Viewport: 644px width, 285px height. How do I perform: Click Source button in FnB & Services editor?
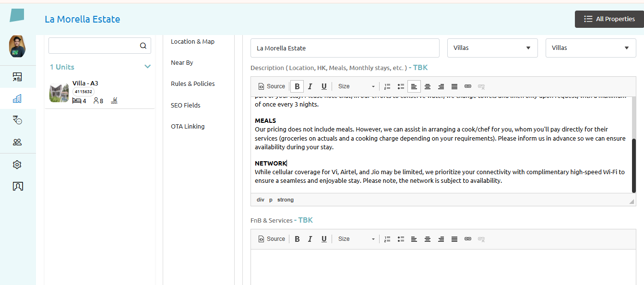click(272, 239)
